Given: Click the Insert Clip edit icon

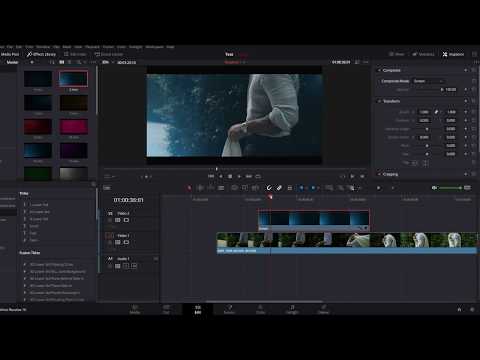Looking at the screenshot, I should tap(234, 188).
